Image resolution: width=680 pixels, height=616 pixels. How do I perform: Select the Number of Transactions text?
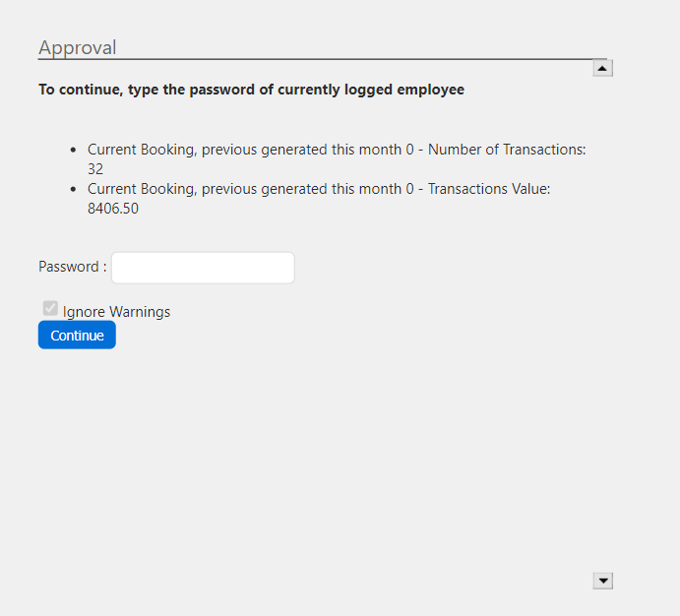coord(507,150)
